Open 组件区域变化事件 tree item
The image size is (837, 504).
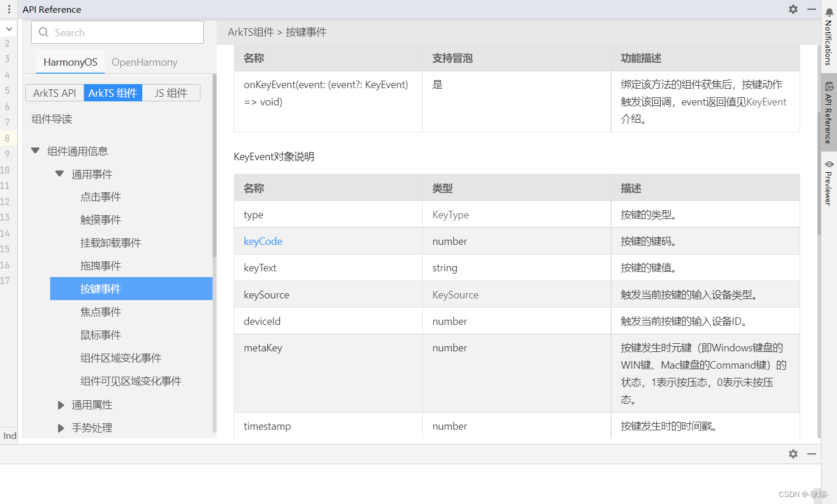click(121, 358)
